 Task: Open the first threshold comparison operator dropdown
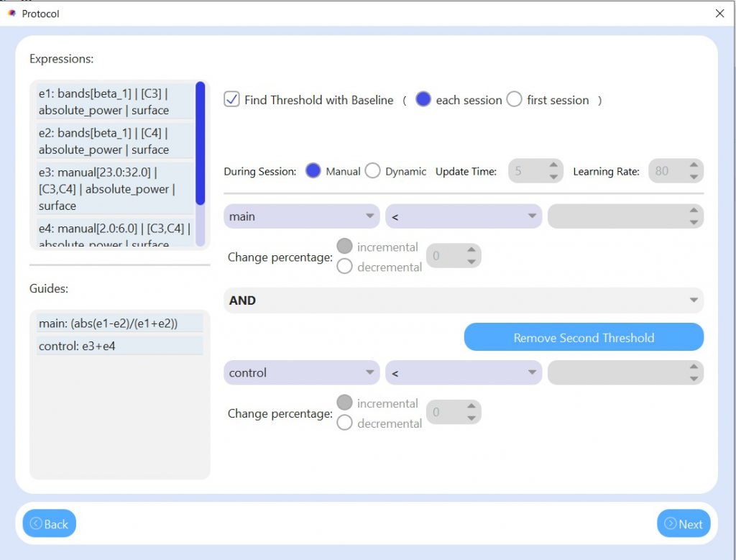(x=463, y=216)
